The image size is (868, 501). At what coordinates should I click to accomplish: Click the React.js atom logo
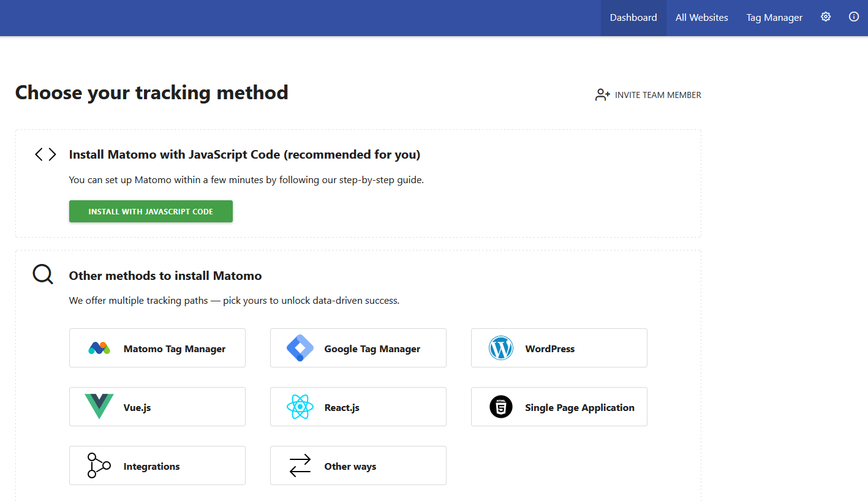tap(300, 407)
